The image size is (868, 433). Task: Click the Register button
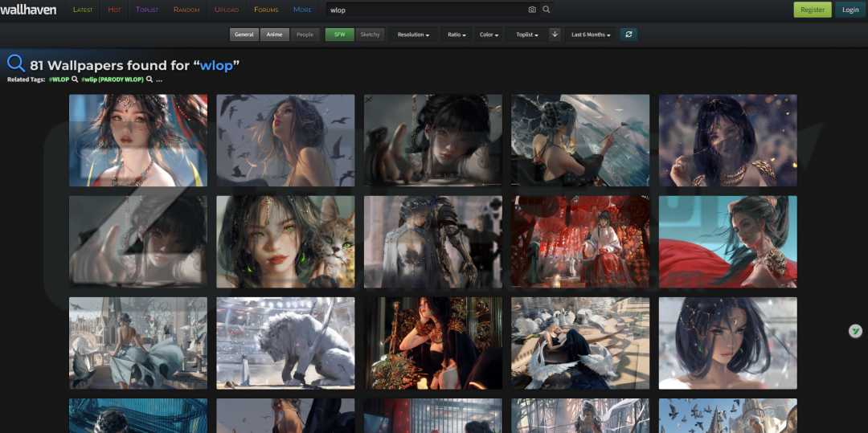[x=813, y=10]
